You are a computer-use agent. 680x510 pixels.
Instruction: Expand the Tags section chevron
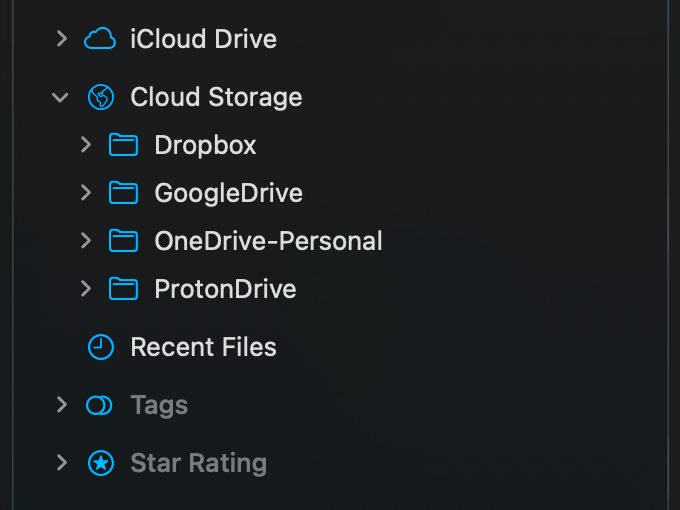[x=61, y=405]
